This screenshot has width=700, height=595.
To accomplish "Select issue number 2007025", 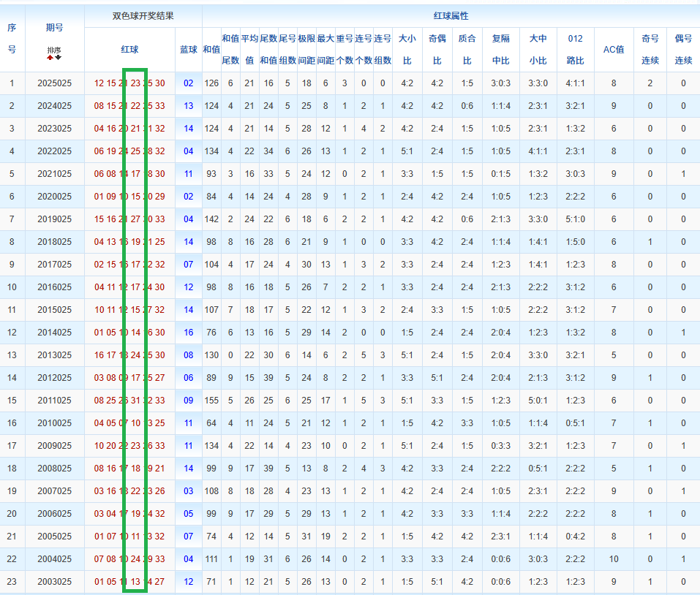I will pyautogui.click(x=54, y=491).
